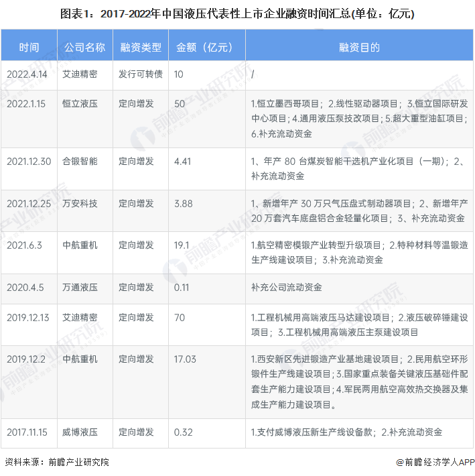The height and width of the screenshot is (476, 475).
Task: Click the 时间 column header
Action: tap(29, 48)
